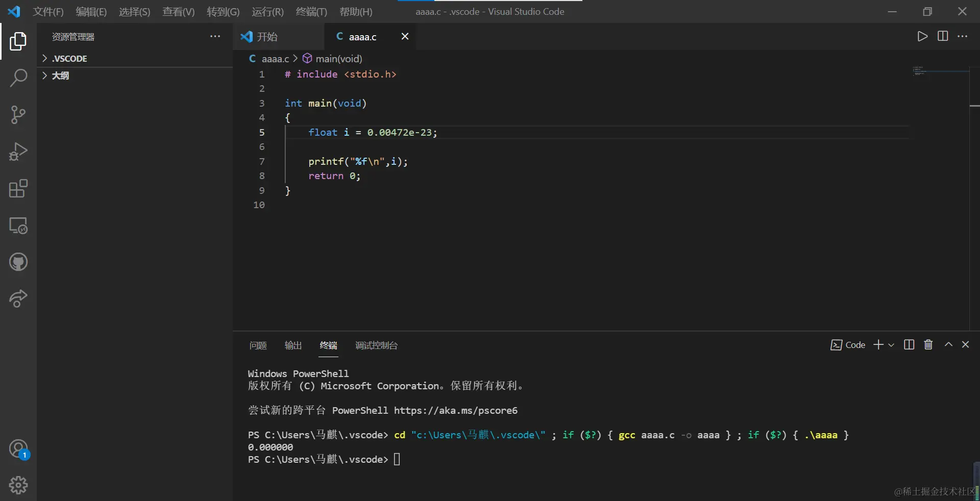Open the Manage settings gear icon
The width and height of the screenshot is (980, 501).
[18, 485]
